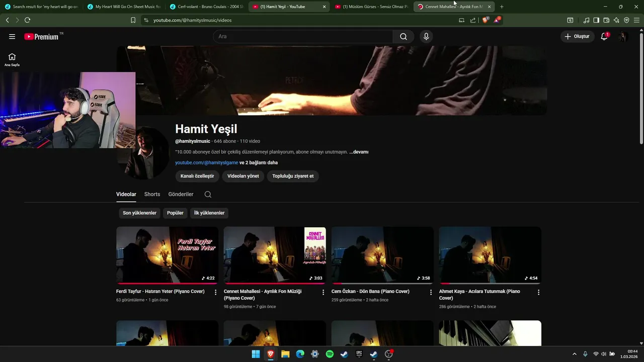Expand channel description with ...devamı
Screen dimensions: 644x362
[x=359, y=152]
